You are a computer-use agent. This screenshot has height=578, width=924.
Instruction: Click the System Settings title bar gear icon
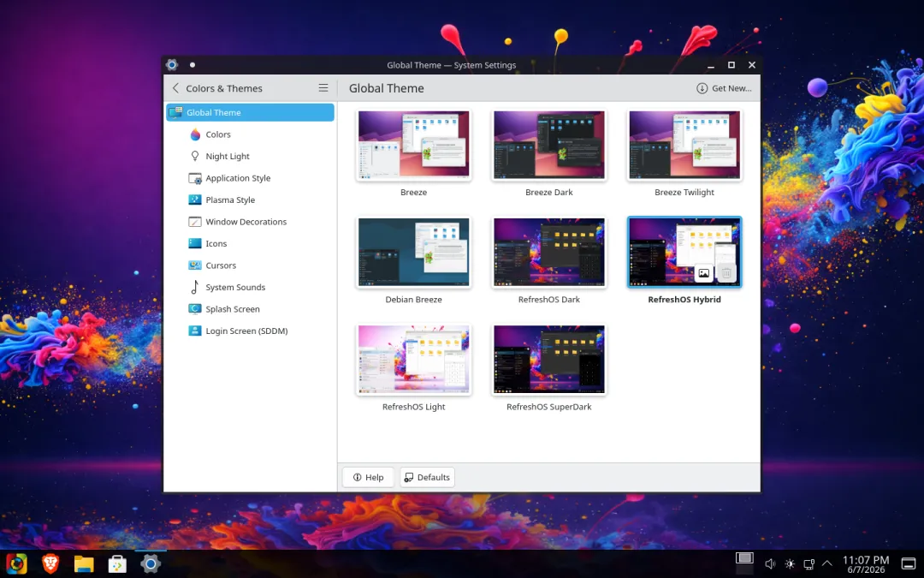(x=172, y=65)
